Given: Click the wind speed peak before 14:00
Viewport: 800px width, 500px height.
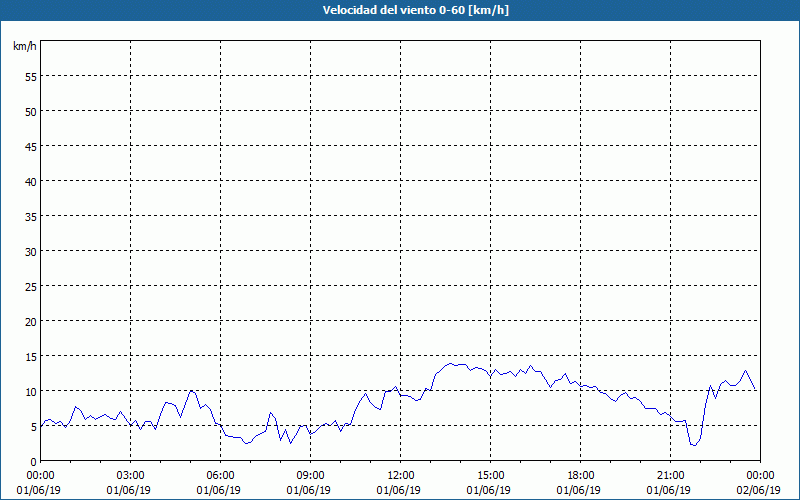Looking at the screenshot, I should [x=450, y=364].
